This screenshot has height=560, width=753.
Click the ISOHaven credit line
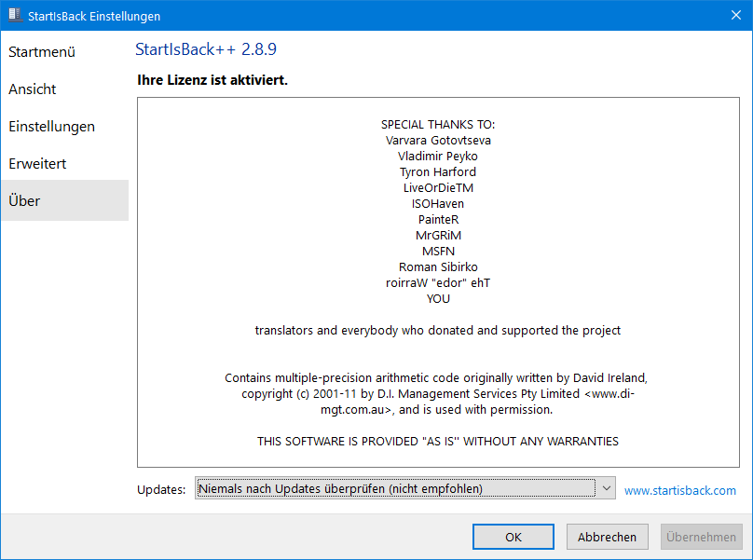438,204
